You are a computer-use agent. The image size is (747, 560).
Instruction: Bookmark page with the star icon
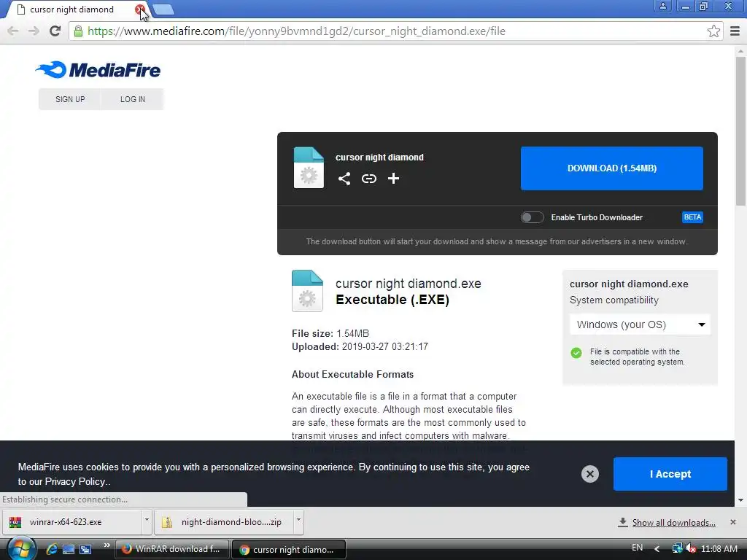pyautogui.click(x=713, y=31)
